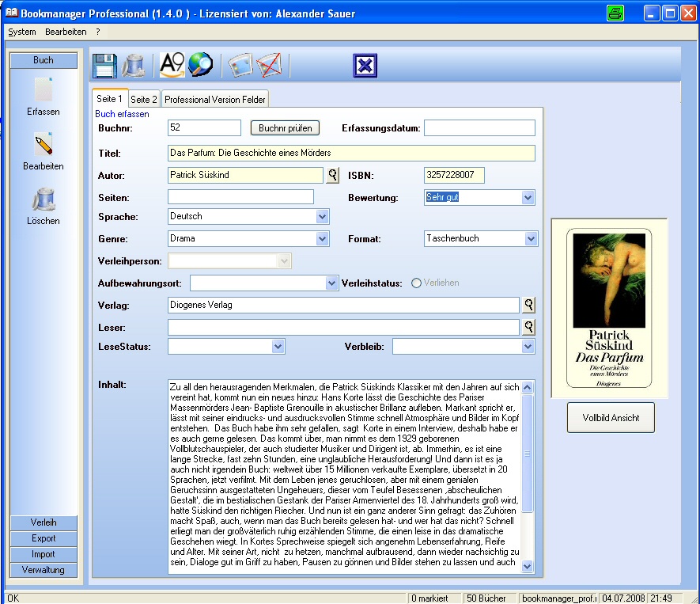Switch to the Seite 2 tab
Image resolution: width=700 pixels, height=604 pixels.
144,99
